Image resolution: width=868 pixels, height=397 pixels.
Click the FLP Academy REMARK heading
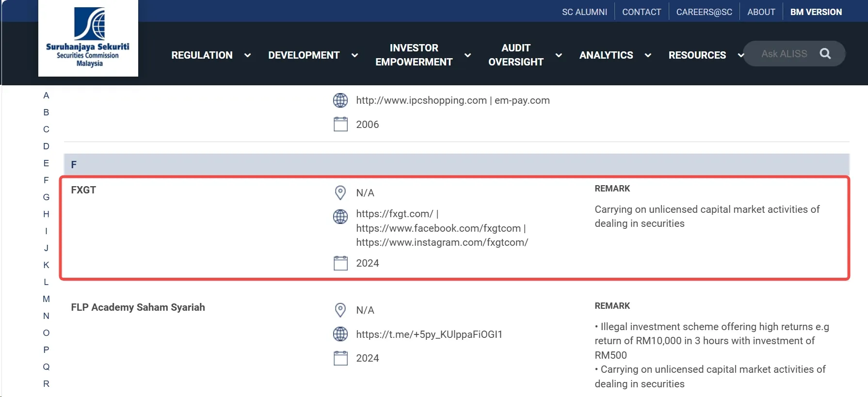(612, 306)
